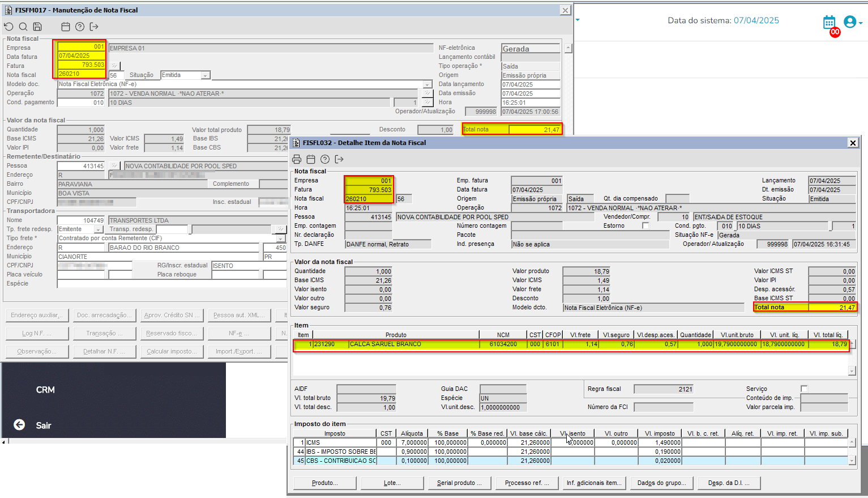Screen dimensions: 868x498
Task: Select the CRM menu item
Action: pyautogui.click(x=45, y=390)
